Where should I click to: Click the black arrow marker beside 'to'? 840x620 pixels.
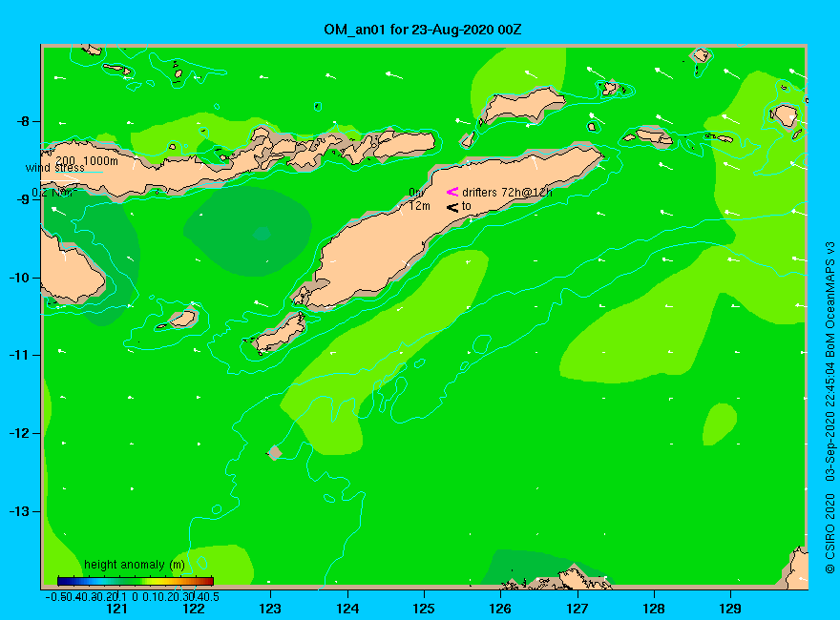[x=452, y=207]
